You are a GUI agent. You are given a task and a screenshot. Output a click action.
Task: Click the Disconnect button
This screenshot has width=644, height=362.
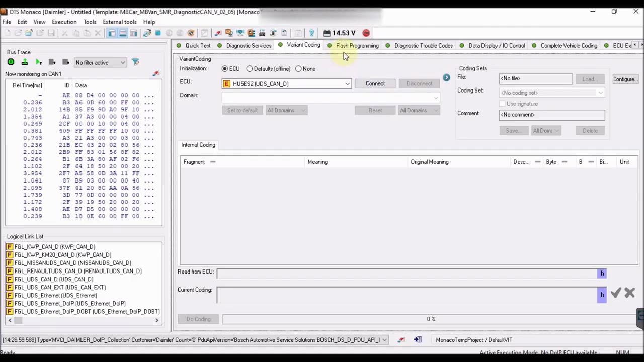(419, 84)
